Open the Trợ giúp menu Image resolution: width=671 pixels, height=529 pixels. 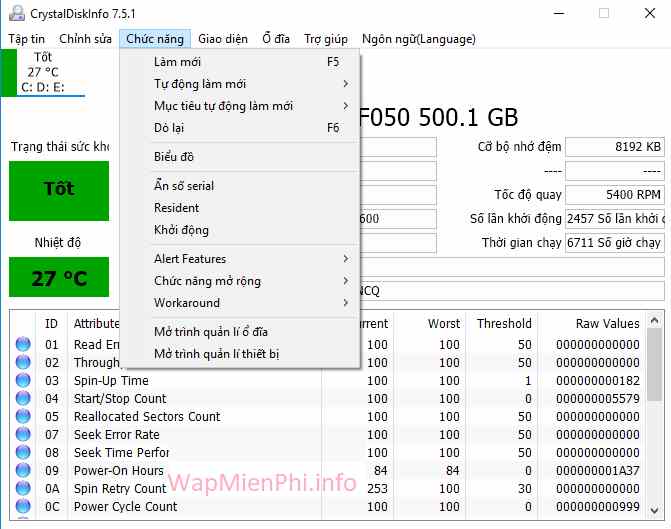326,39
